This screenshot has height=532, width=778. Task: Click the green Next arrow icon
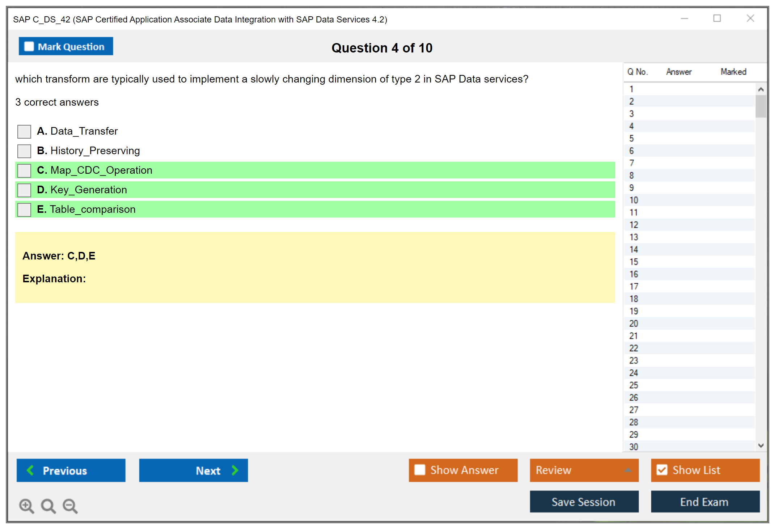[235, 470]
